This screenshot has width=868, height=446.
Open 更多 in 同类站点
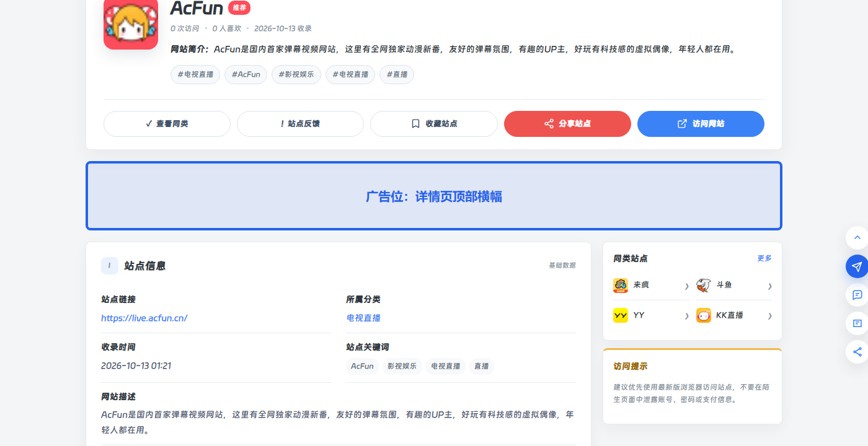(764, 258)
